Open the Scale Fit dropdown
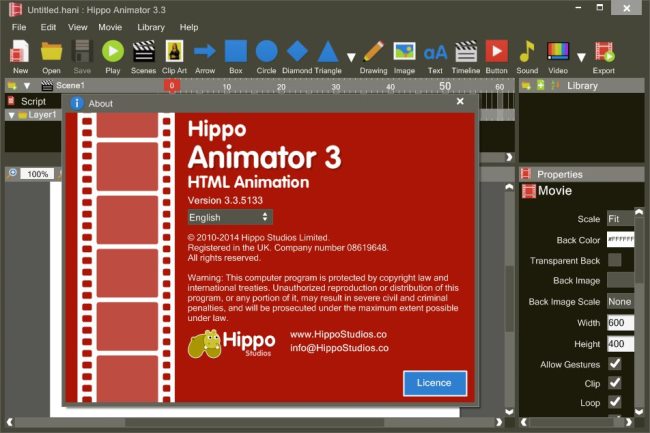 pos(620,219)
